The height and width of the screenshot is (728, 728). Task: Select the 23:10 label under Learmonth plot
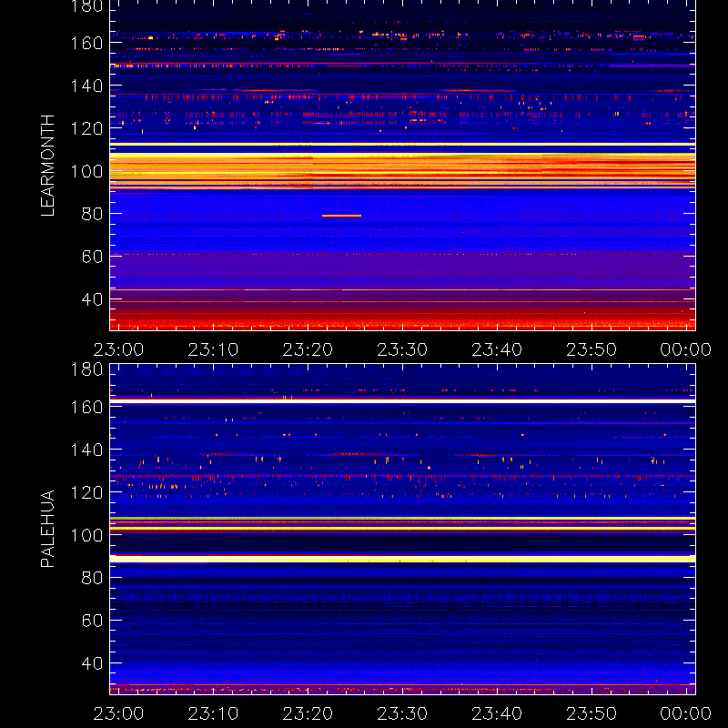point(213,349)
